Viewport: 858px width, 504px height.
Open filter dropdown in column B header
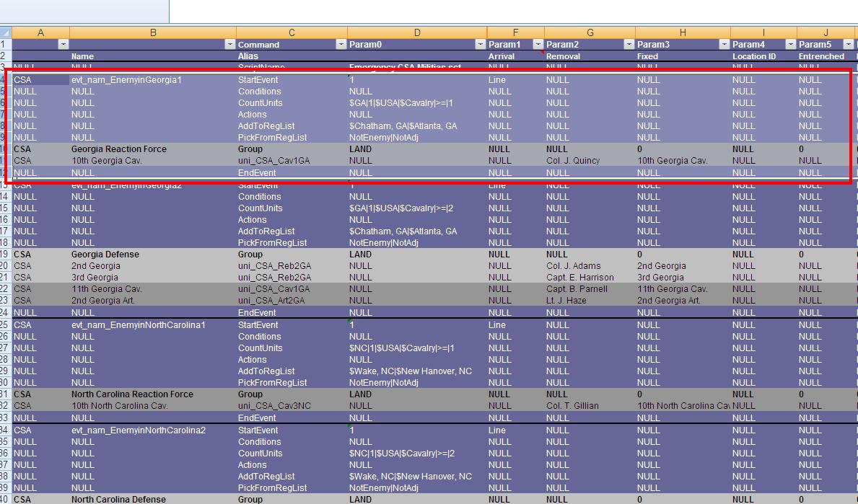[x=229, y=45]
